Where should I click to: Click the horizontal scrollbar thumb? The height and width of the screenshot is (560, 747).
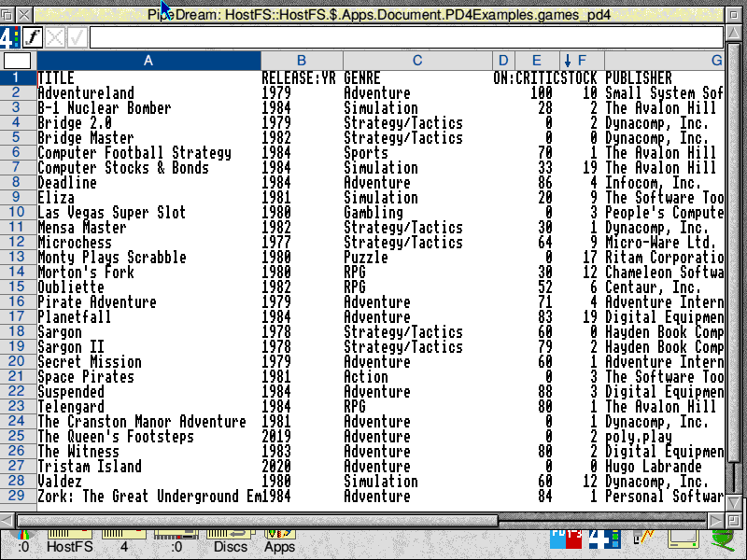(258, 520)
